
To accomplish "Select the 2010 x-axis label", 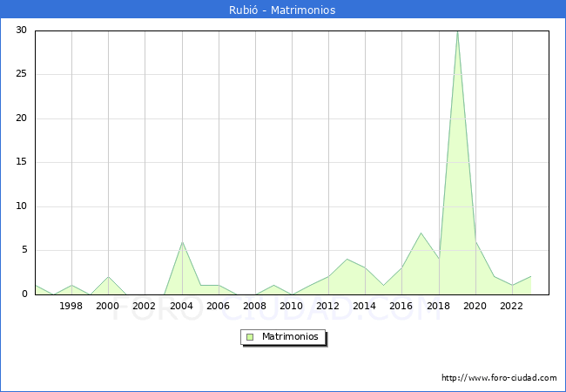I will [x=291, y=306].
